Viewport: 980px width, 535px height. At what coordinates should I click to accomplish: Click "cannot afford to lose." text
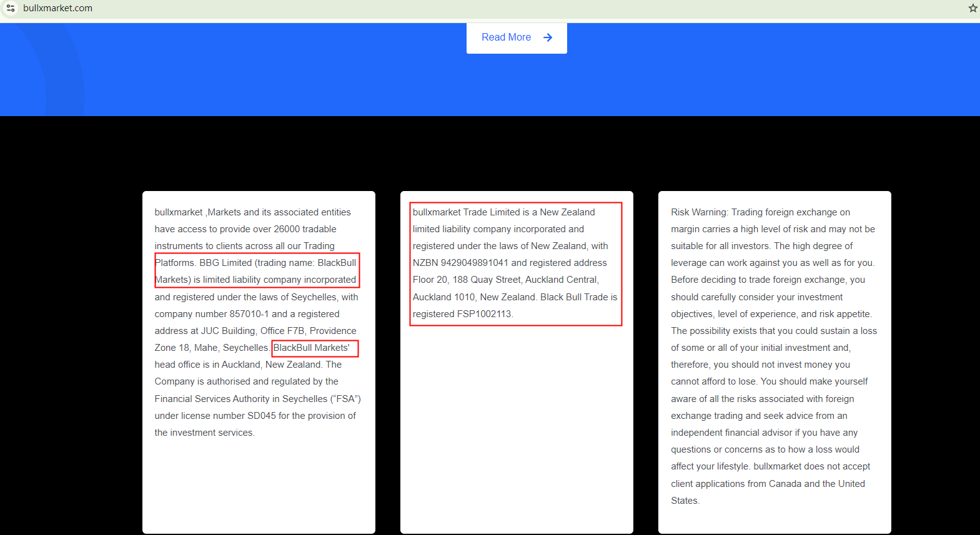[x=715, y=381]
